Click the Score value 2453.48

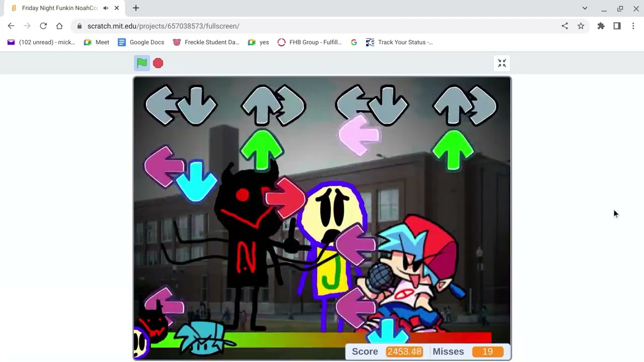[405, 351]
